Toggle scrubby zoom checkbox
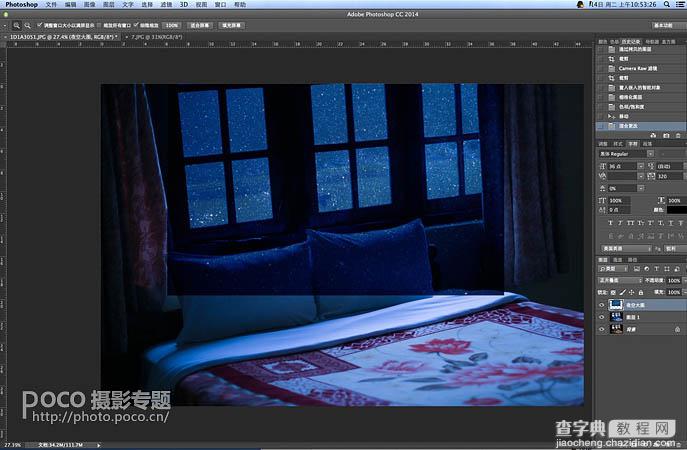The image size is (687, 450). click(x=136, y=25)
